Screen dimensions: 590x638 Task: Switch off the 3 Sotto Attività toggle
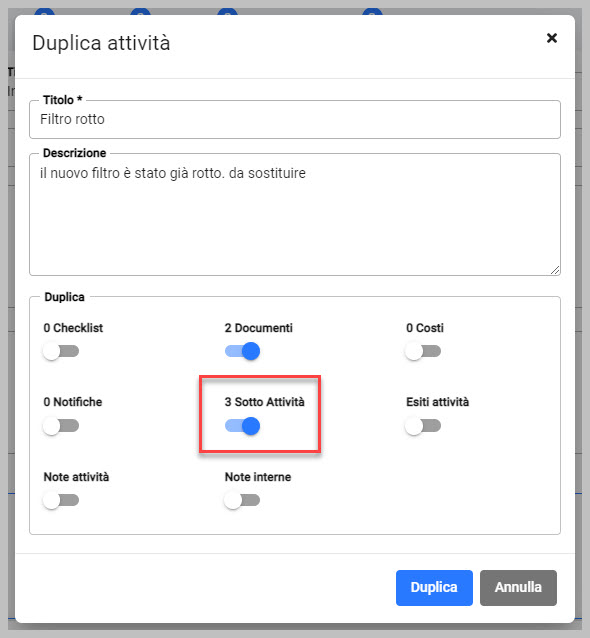243,426
